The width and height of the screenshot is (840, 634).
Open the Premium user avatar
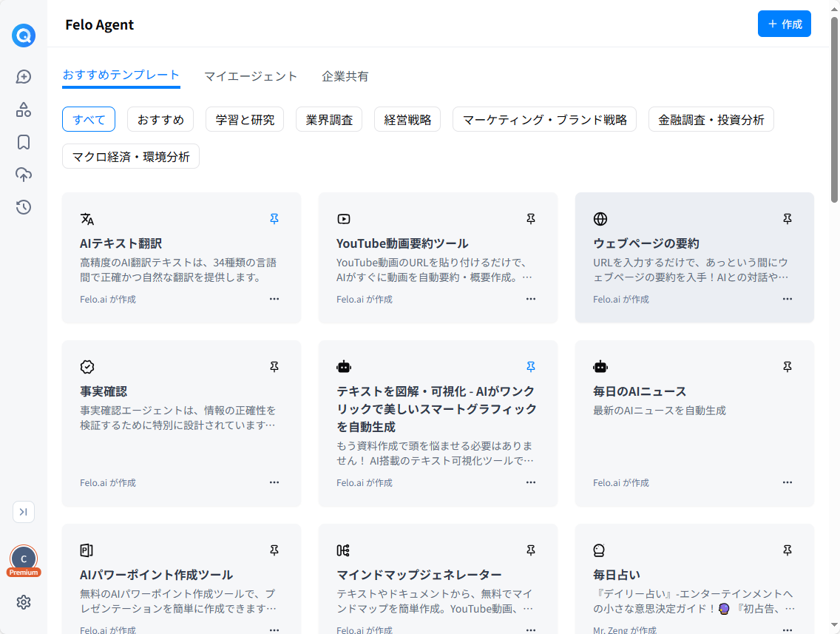pyautogui.click(x=24, y=560)
